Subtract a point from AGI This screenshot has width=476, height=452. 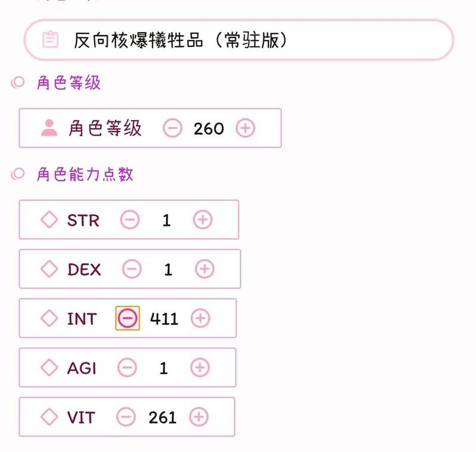[x=127, y=368]
